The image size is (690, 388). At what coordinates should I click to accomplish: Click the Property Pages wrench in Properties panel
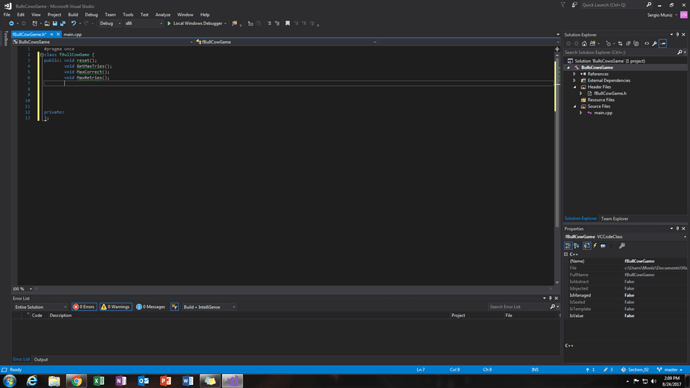622,246
